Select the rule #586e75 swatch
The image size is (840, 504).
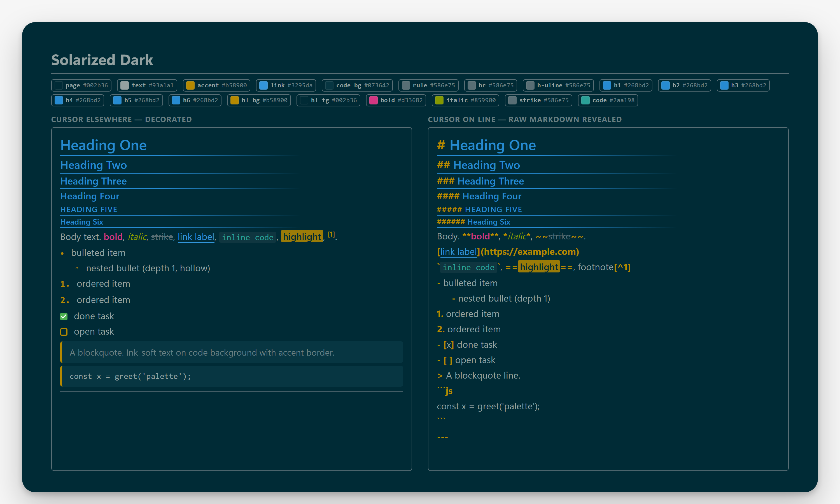pos(428,85)
